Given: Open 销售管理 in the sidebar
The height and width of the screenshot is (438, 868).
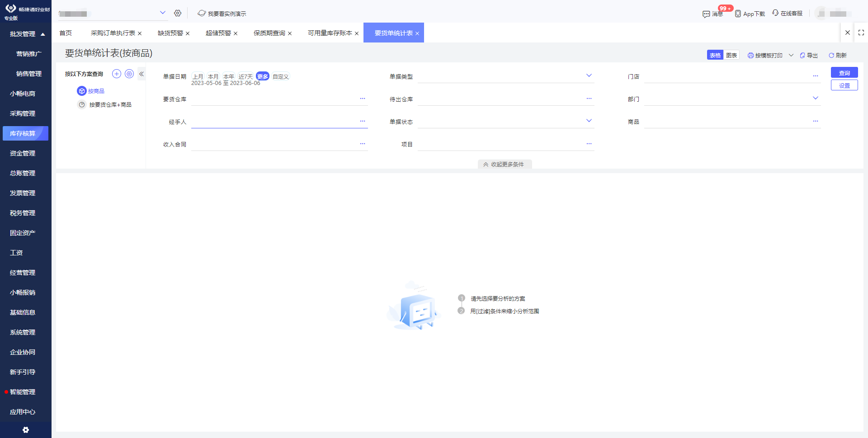Looking at the screenshot, I should (x=29, y=74).
